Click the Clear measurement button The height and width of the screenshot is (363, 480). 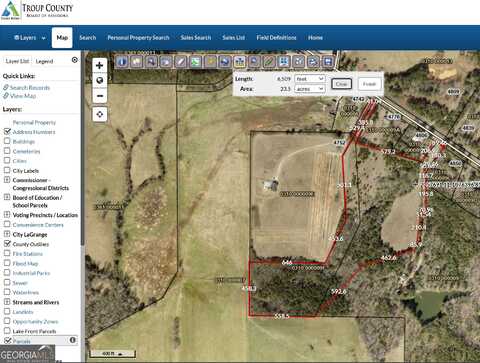[341, 84]
